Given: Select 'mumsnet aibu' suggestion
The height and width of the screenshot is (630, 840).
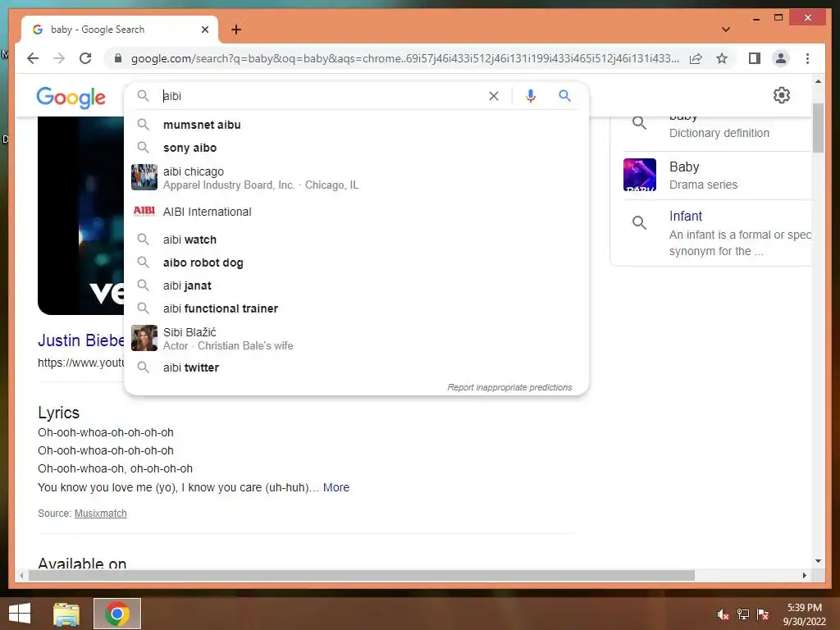Looking at the screenshot, I should click(356, 125).
